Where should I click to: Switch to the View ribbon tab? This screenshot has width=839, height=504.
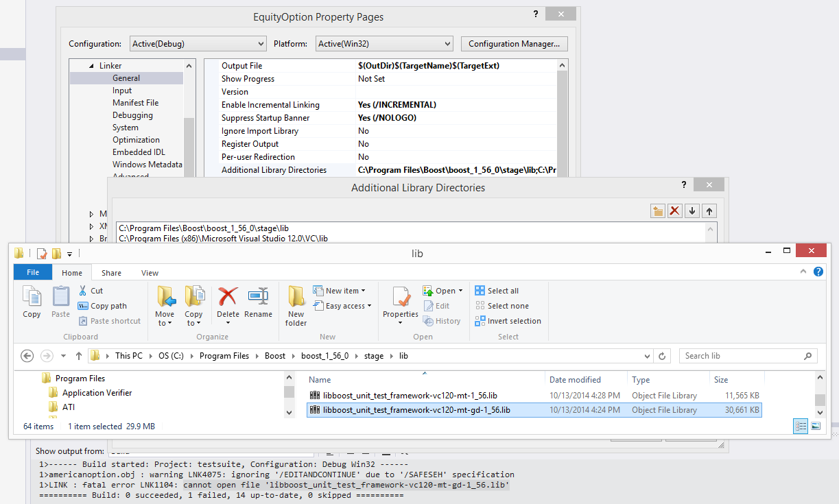tap(150, 273)
